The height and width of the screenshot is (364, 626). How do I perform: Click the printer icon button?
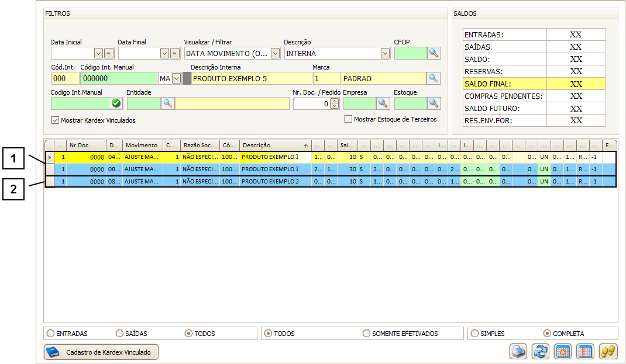[518, 352]
